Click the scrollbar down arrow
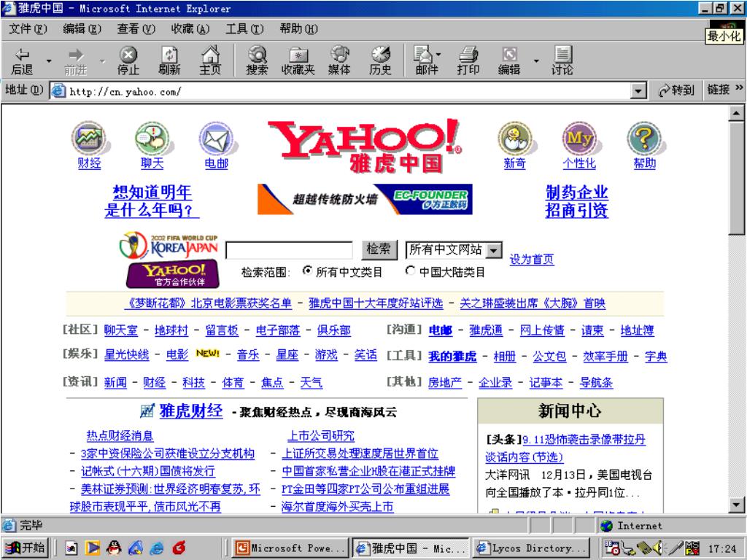Viewport: 747px width, 560px height. (x=736, y=505)
